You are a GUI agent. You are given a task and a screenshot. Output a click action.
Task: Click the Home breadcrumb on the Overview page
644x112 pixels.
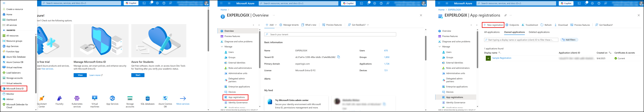223,10
